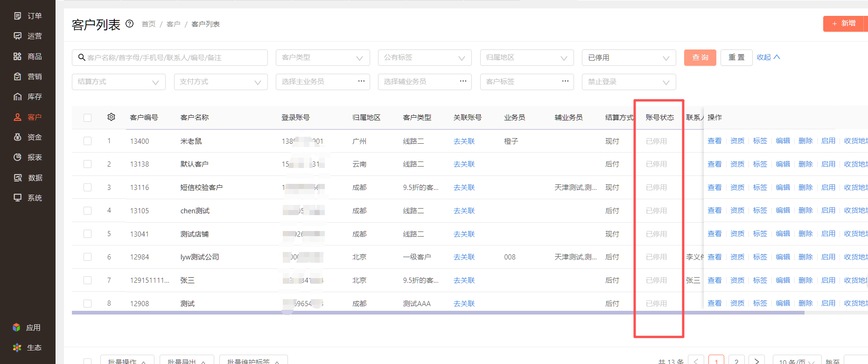Screen dimensions: 868x364
Task: Click the search magnifier icon in the filter box
Action: pyautogui.click(x=82, y=57)
